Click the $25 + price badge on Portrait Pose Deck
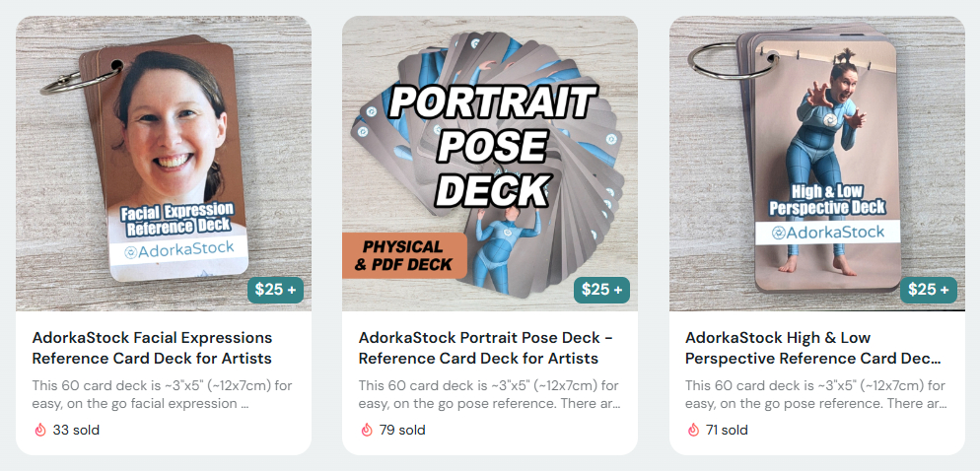Screen dimensions: 980x471 click(x=601, y=290)
